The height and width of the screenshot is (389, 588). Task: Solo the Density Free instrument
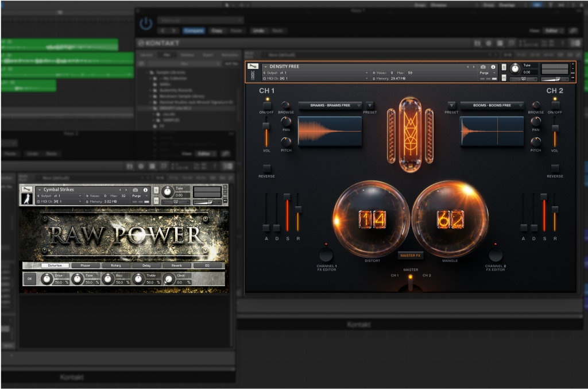point(504,67)
